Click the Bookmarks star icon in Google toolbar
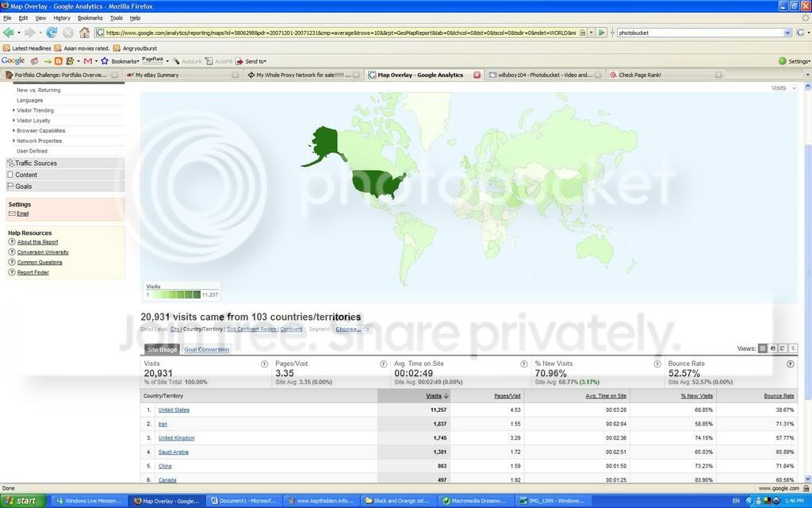812x508 pixels. pos(104,61)
